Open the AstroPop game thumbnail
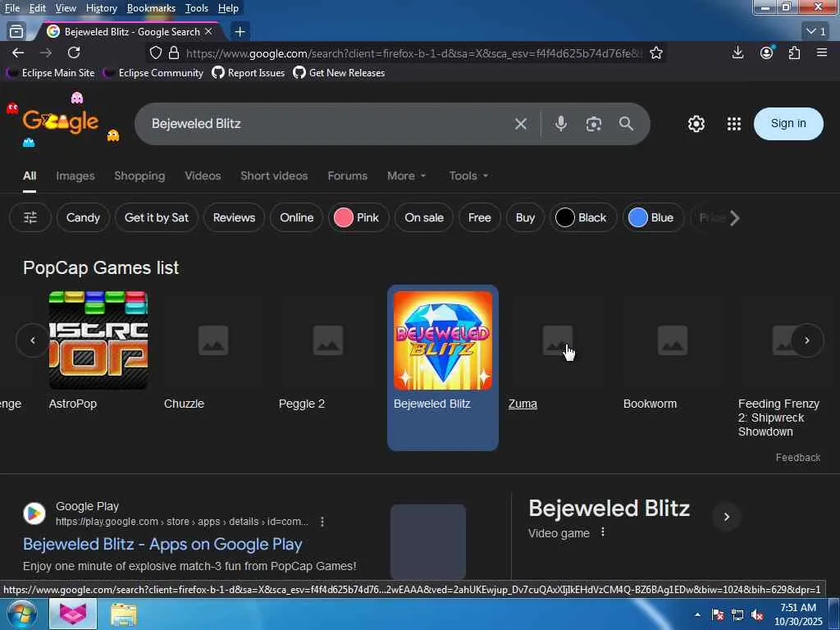Image resolution: width=840 pixels, height=630 pixels. pos(98,340)
